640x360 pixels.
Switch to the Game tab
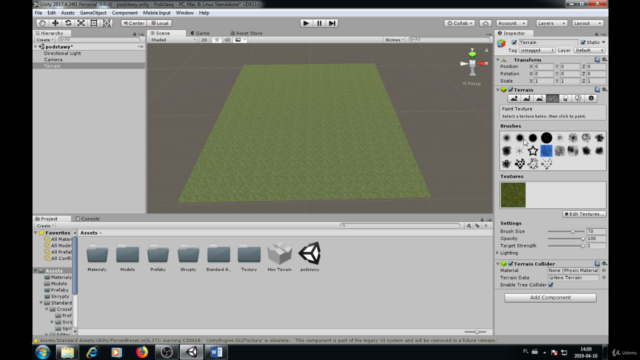pyautogui.click(x=200, y=33)
